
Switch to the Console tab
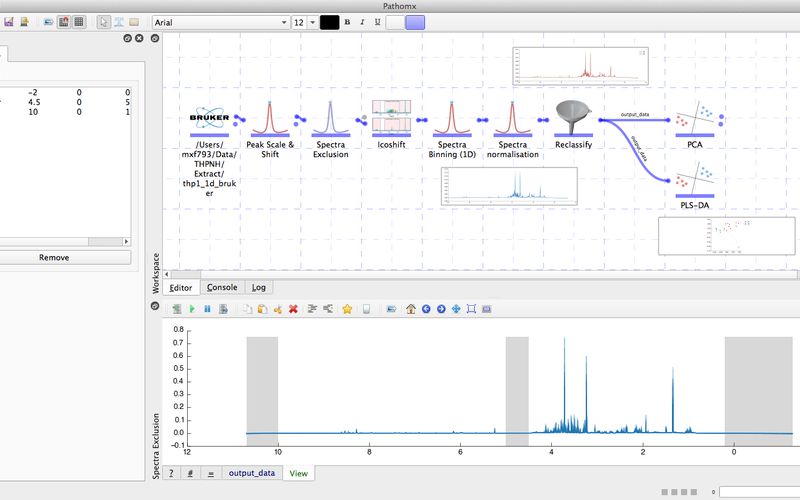tap(222, 288)
